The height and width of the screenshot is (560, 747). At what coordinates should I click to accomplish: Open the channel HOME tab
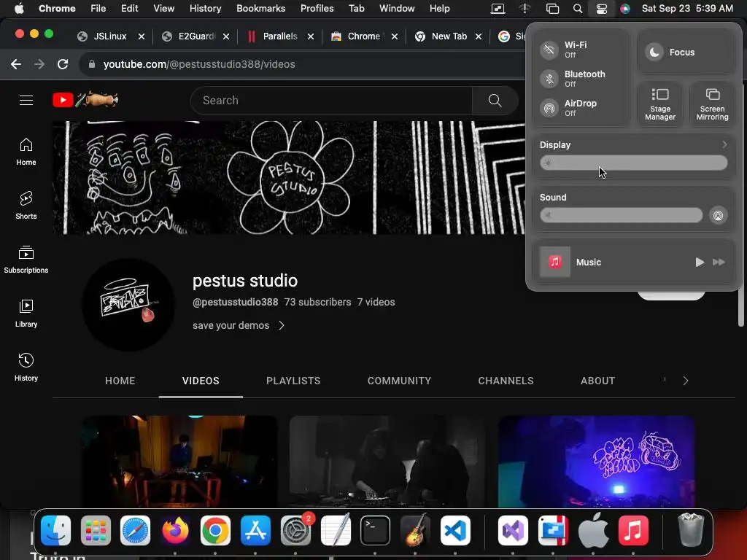tap(120, 381)
